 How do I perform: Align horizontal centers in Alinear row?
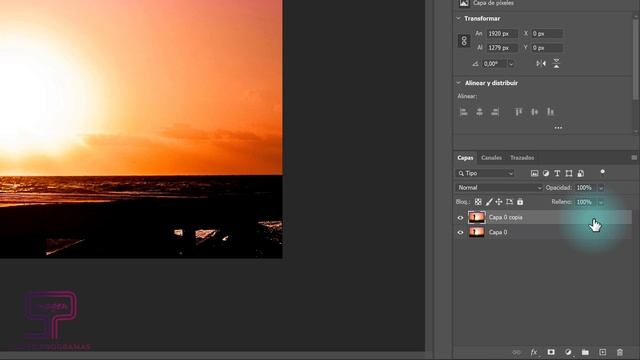pos(480,112)
